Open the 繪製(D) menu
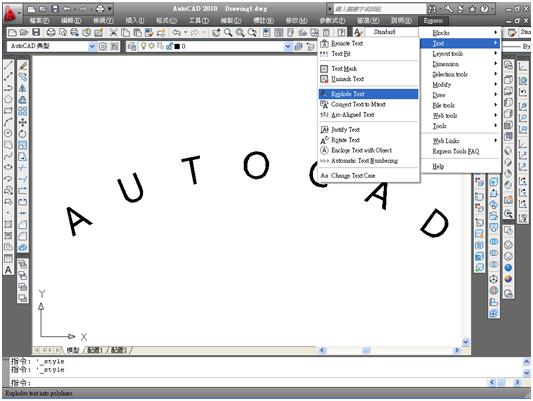Screen dimensions: 533x401 click(x=230, y=21)
